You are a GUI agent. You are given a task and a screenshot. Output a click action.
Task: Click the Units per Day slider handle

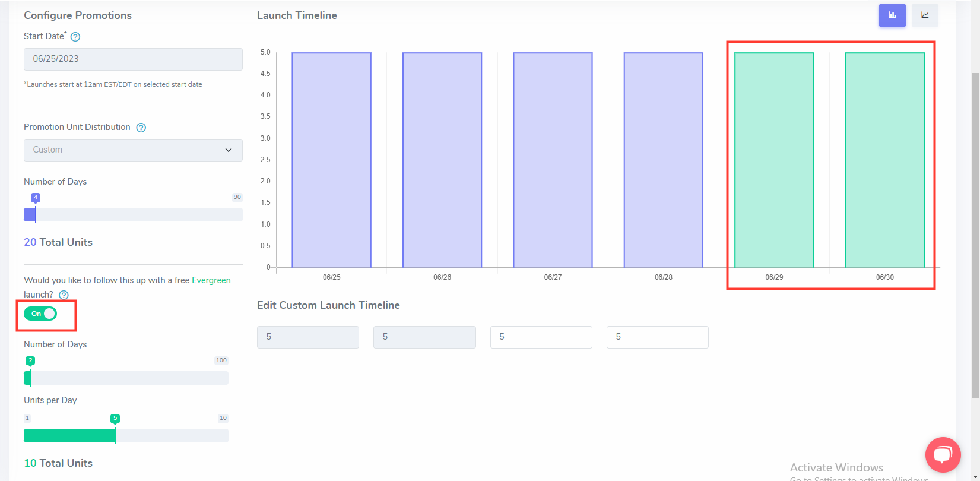[x=115, y=435]
